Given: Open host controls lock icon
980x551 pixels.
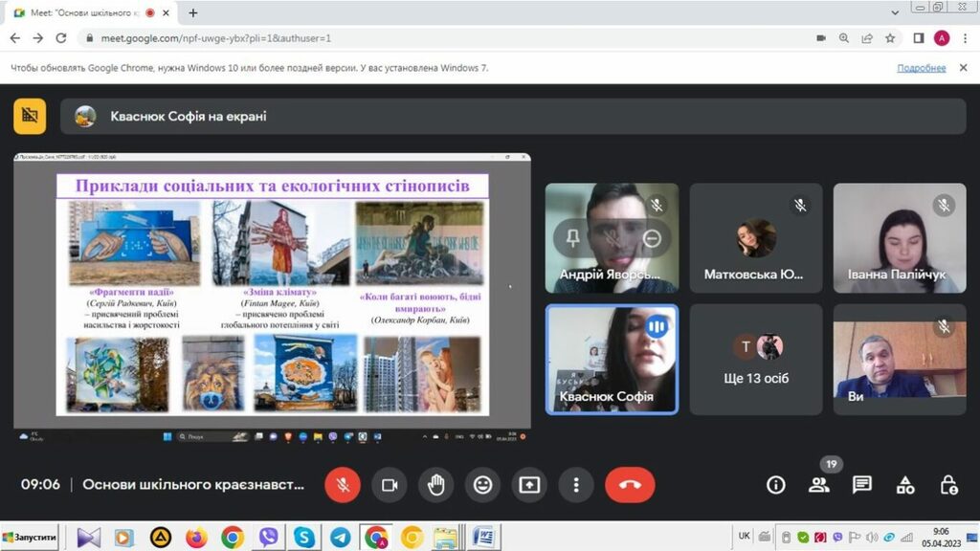Looking at the screenshot, I should point(948,485).
